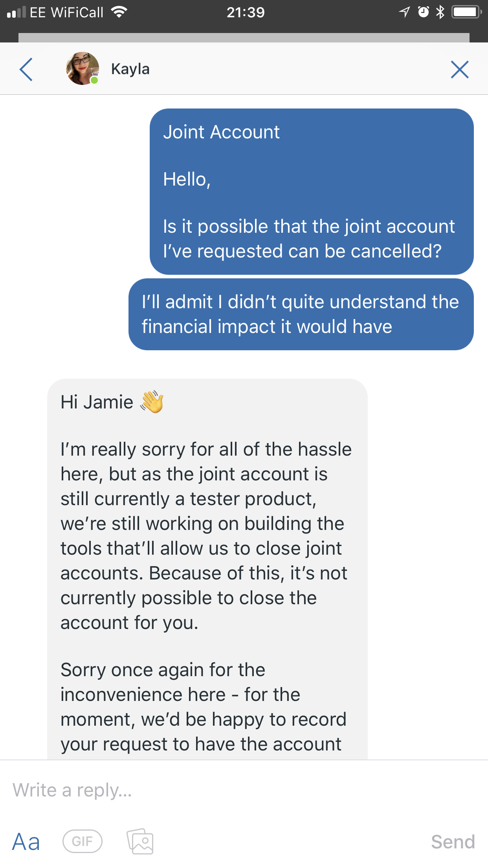Tap the back arrow in chat header

click(x=26, y=70)
